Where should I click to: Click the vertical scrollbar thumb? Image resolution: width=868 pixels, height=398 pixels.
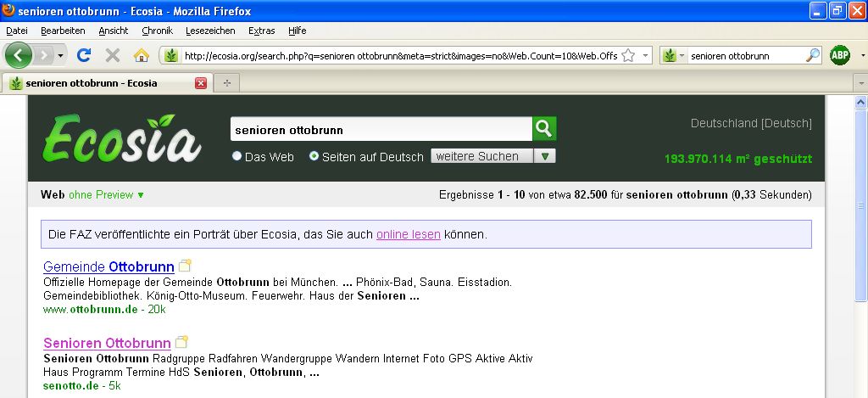click(861, 205)
